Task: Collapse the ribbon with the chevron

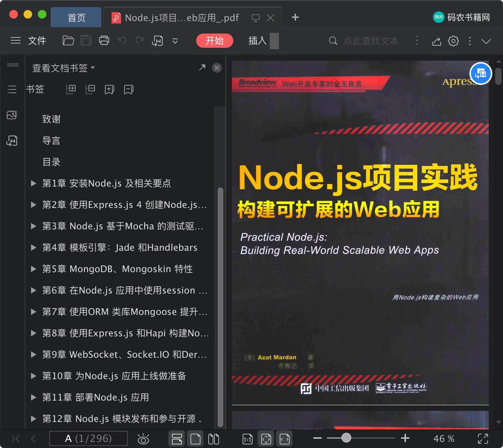Action: click(486, 41)
